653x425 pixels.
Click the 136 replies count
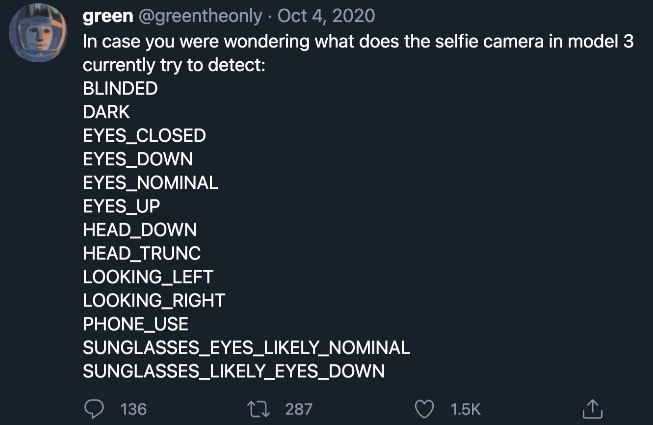(x=133, y=408)
